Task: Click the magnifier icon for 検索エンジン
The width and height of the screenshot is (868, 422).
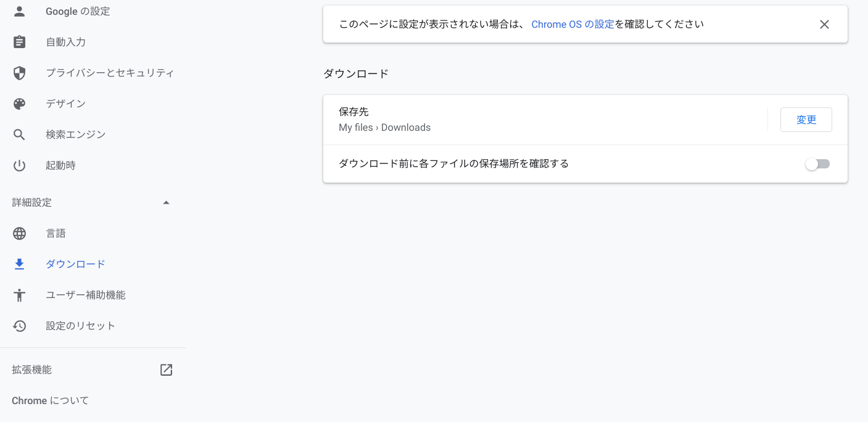Action: pyautogui.click(x=20, y=134)
